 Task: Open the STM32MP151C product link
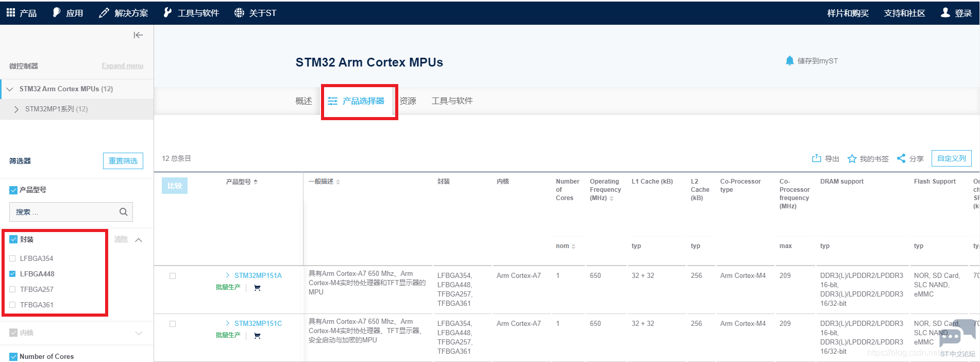tap(258, 323)
